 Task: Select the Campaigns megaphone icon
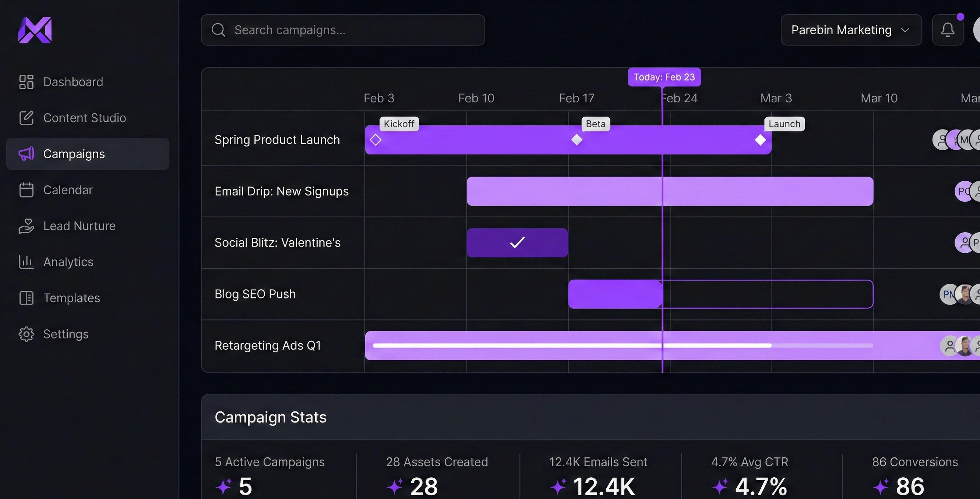click(26, 154)
